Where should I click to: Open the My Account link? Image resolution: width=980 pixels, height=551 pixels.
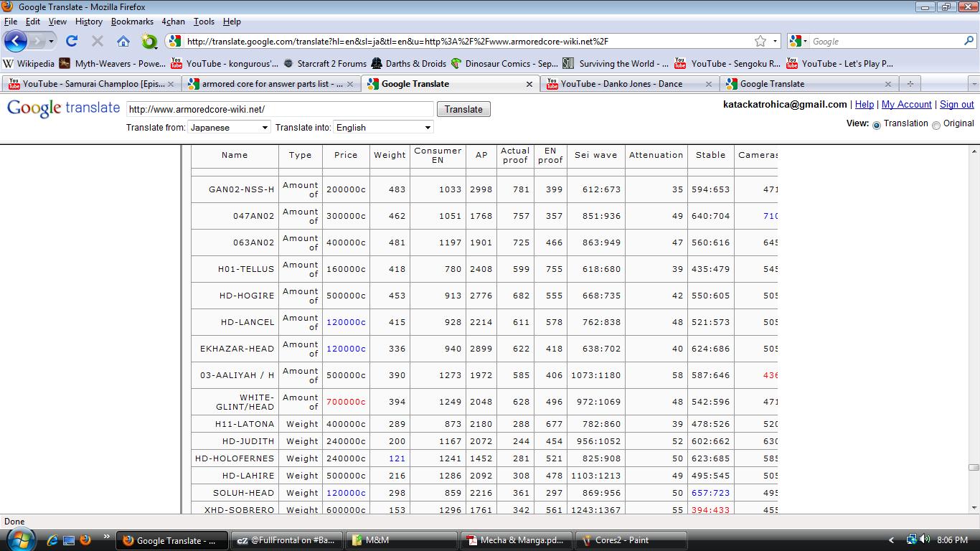(907, 104)
